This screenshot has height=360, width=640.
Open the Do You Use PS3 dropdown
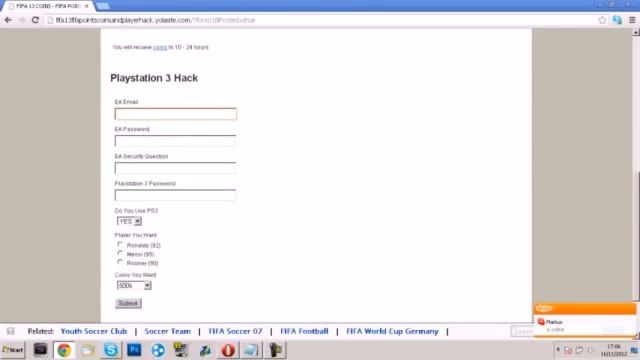click(129, 221)
